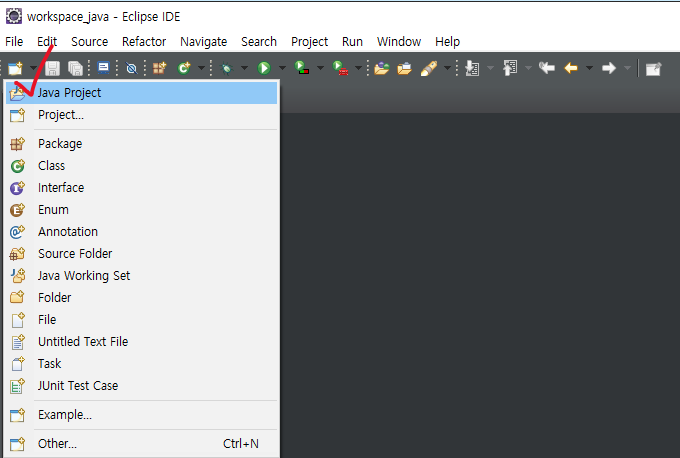Open the File menu

pyautogui.click(x=14, y=42)
